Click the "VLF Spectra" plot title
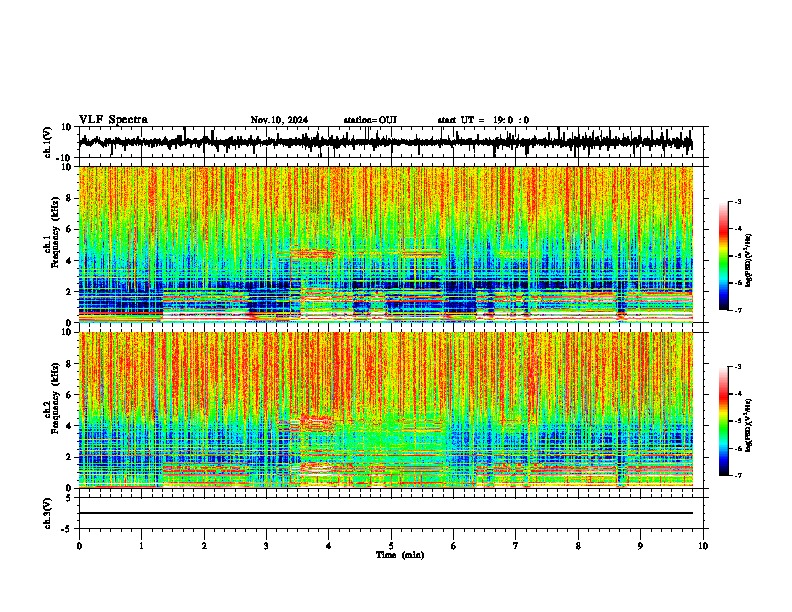 113,120
